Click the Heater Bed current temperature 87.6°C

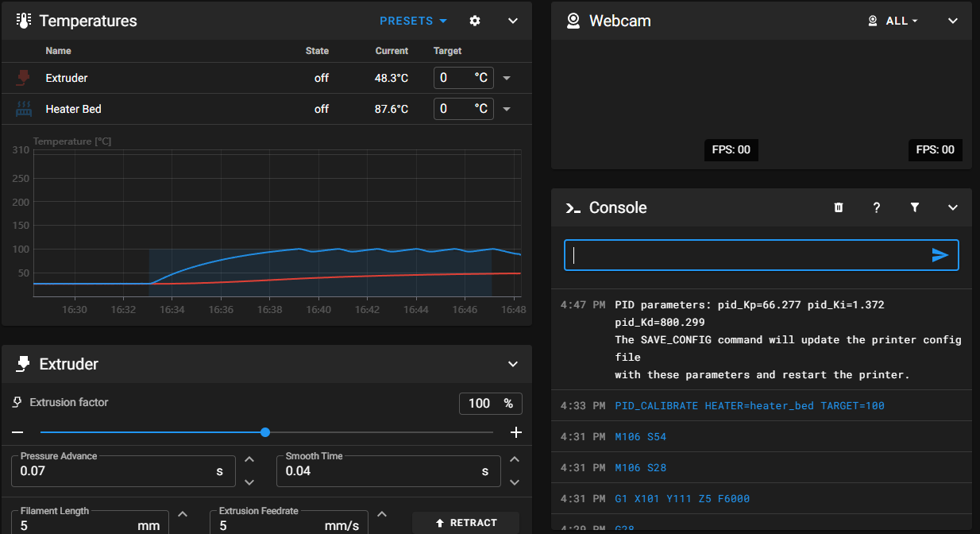click(x=392, y=109)
